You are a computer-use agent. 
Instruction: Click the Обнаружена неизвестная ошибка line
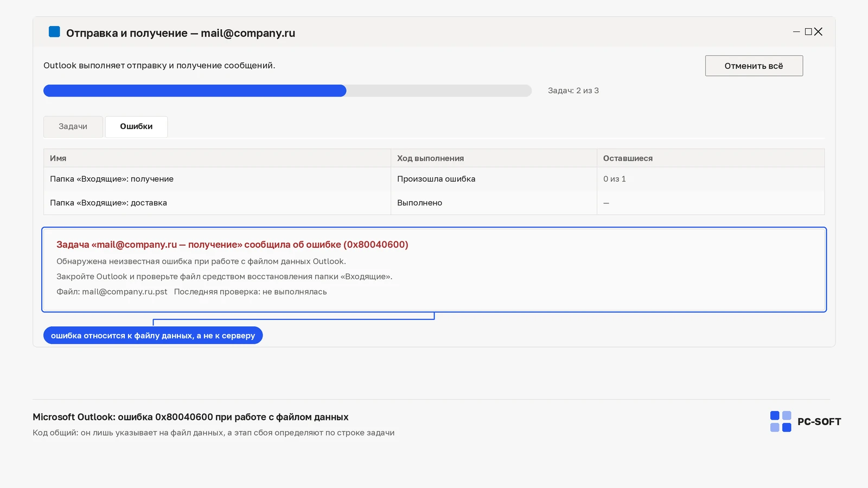(201, 261)
